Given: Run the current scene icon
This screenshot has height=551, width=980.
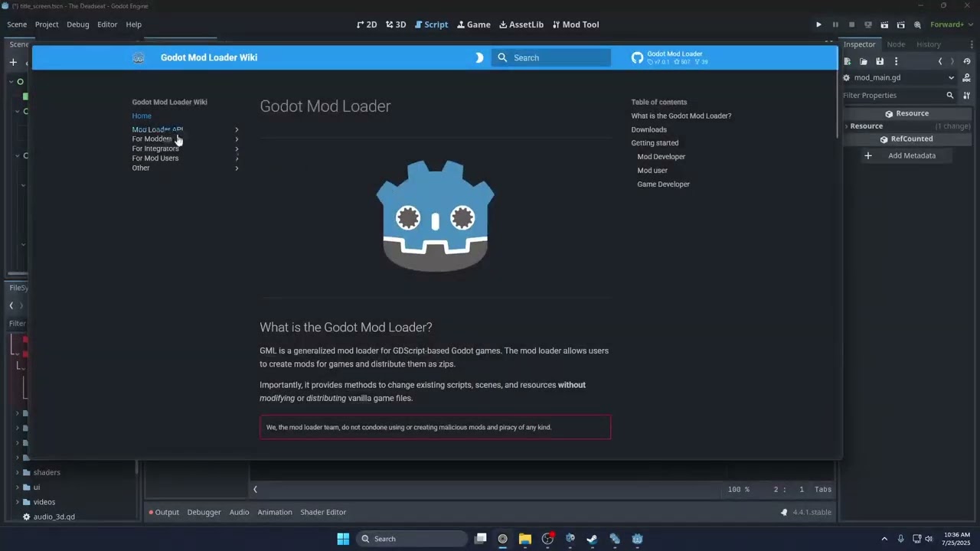Looking at the screenshot, I should (885, 24).
